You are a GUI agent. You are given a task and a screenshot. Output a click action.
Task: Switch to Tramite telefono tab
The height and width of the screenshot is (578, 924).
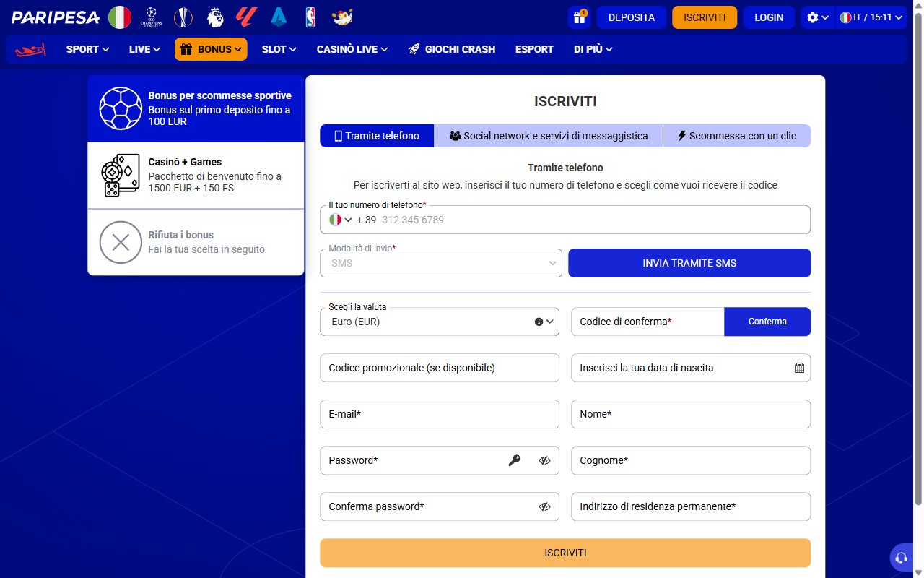point(377,136)
